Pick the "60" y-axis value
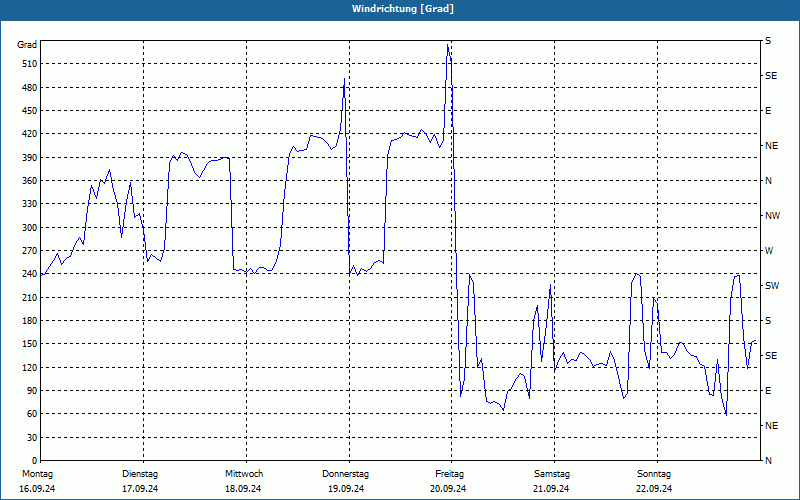The height and width of the screenshot is (500, 800). 32,414
